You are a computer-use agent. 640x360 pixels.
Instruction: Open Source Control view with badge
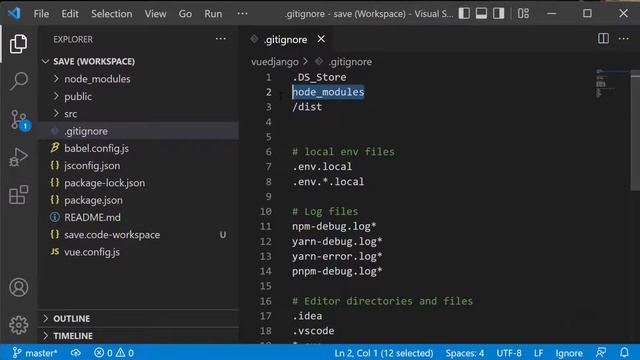click(x=19, y=120)
